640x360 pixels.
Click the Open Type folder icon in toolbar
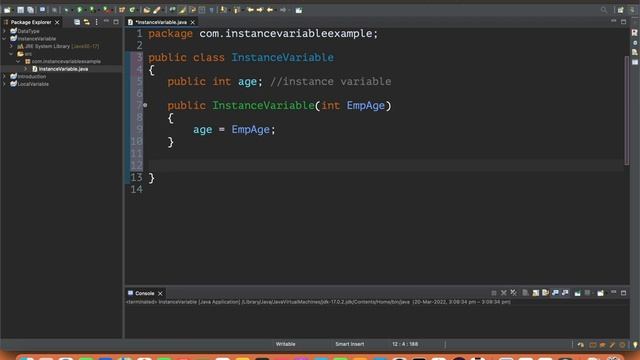147,10
